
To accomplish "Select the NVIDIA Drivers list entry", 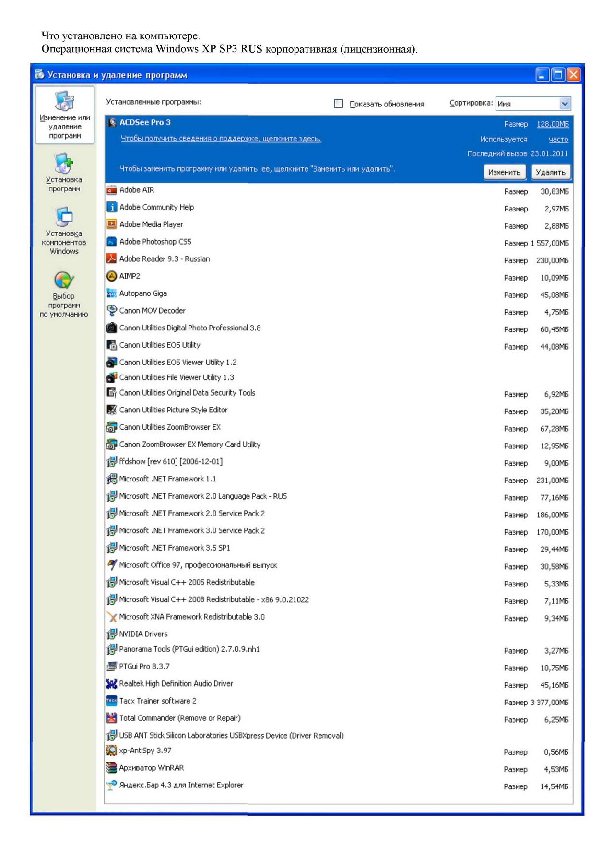I will coord(143,634).
